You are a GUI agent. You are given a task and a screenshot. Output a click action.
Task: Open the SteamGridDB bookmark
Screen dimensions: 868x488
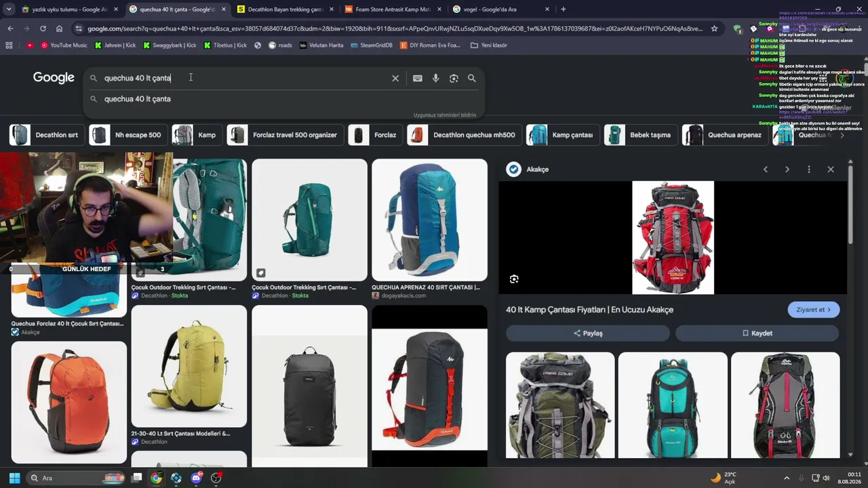coord(371,45)
